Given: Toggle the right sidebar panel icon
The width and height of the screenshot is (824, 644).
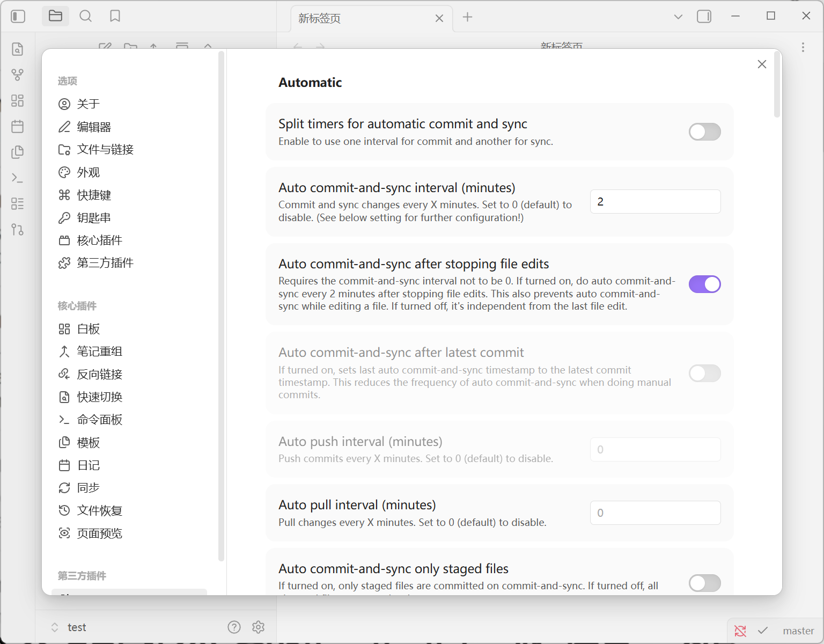Looking at the screenshot, I should click(704, 17).
